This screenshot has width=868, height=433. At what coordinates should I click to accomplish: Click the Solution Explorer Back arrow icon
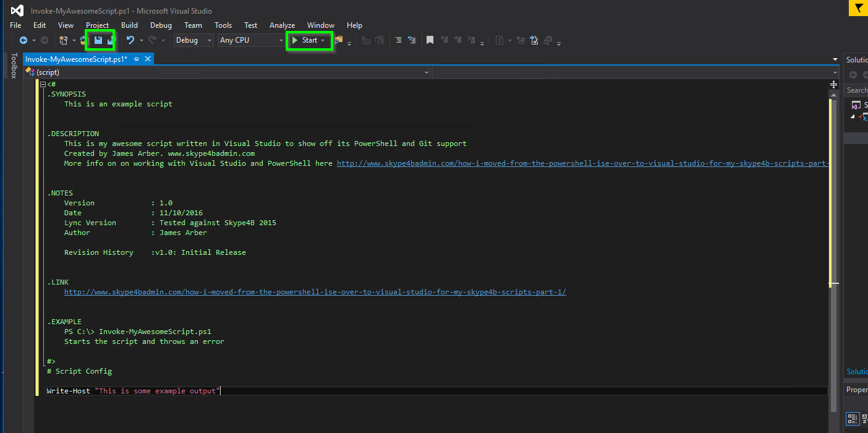pyautogui.click(x=853, y=75)
